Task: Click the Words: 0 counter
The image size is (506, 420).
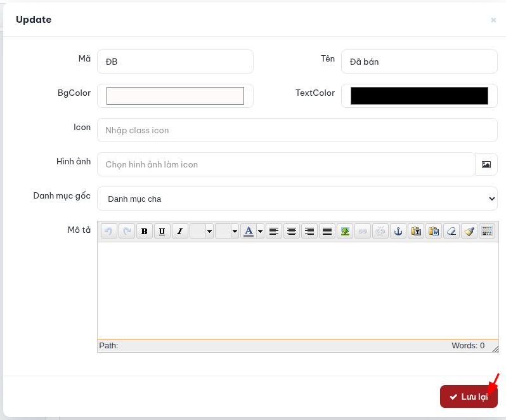Action: tap(468, 345)
